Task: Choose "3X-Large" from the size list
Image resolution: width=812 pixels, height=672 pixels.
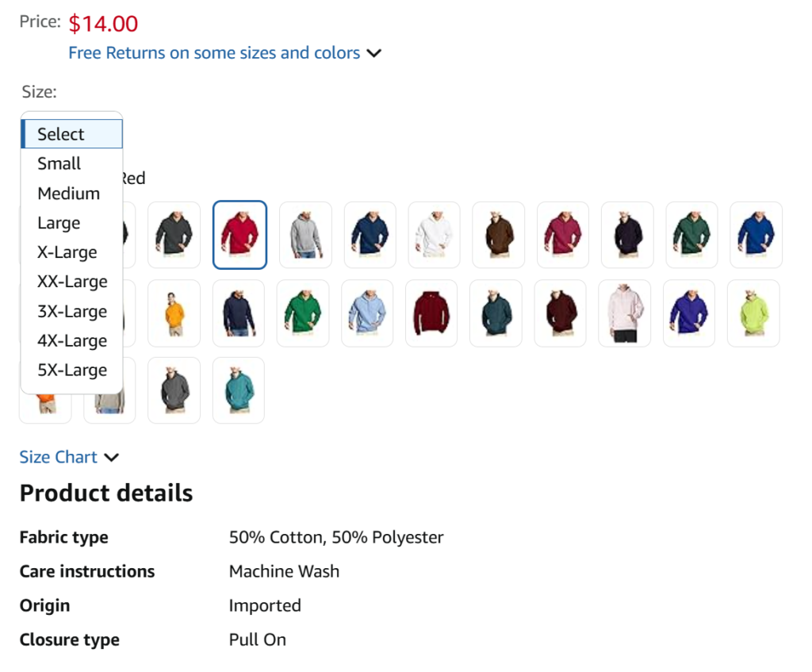Action: click(x=72, y=311)
